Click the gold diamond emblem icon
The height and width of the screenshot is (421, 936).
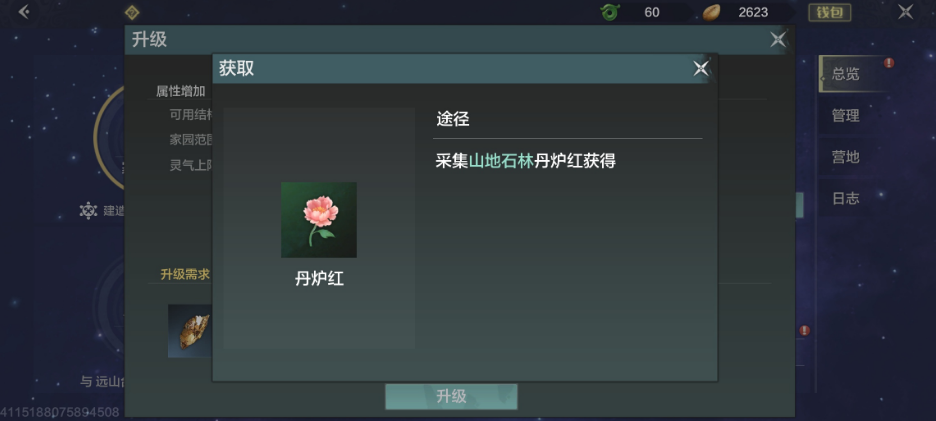coord(132,12)
